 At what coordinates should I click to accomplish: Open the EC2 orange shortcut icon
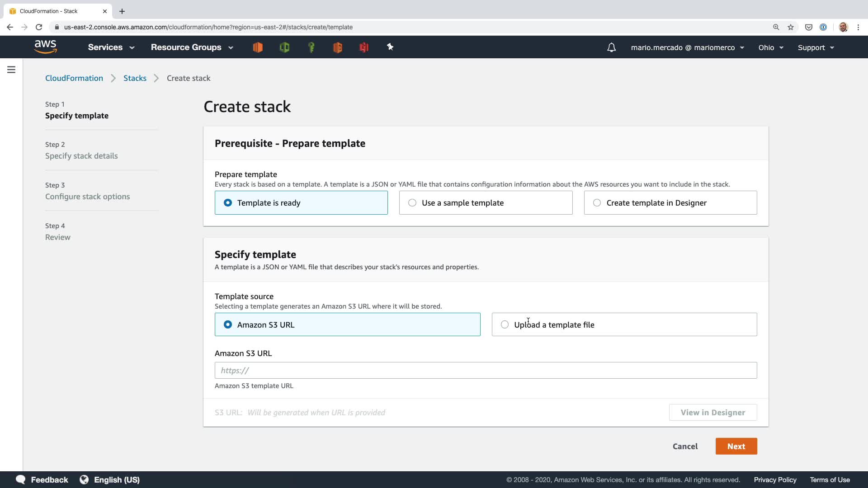[258, 47]
